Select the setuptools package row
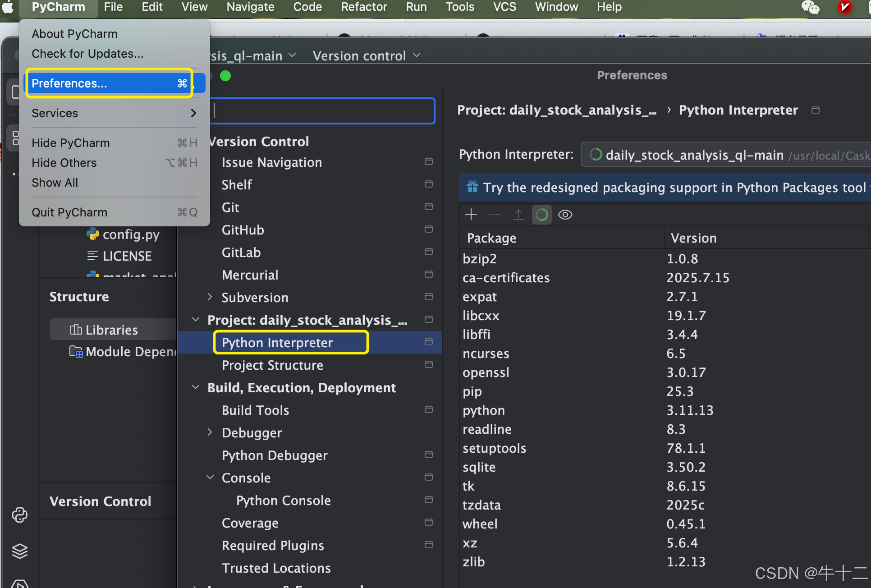871x588 pixels. pos(495,448)
